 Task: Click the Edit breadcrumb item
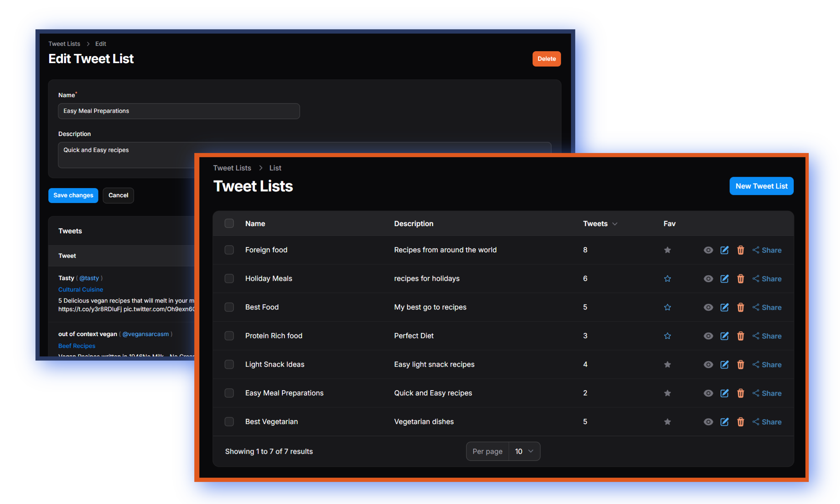(x=101, y=44)
